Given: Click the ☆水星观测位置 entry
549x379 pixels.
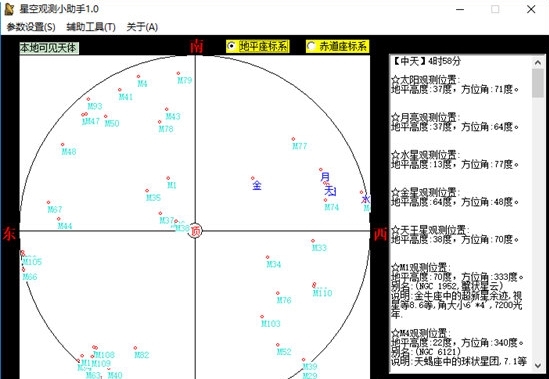Looking at the screenshot, I should [x=426, y=155].
